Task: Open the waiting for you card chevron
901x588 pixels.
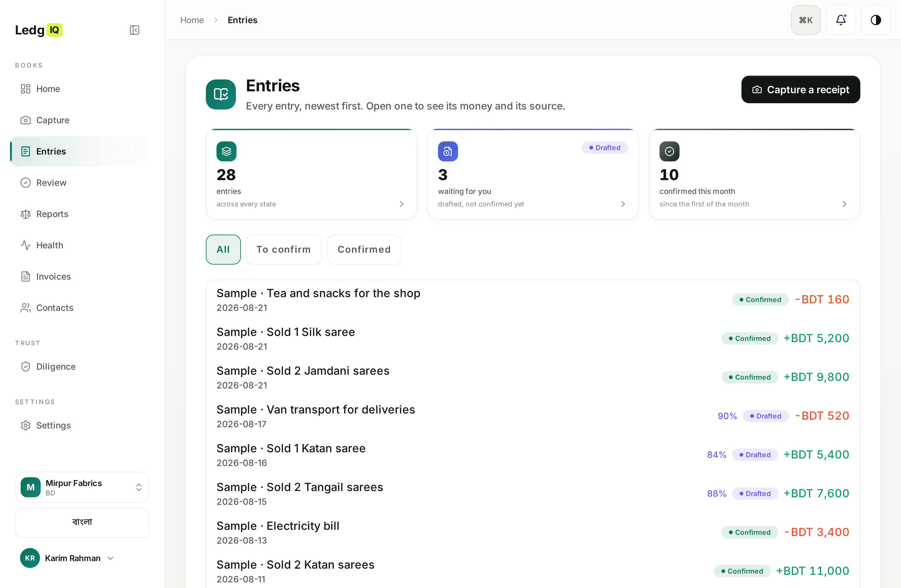Action: coord(623,204)
